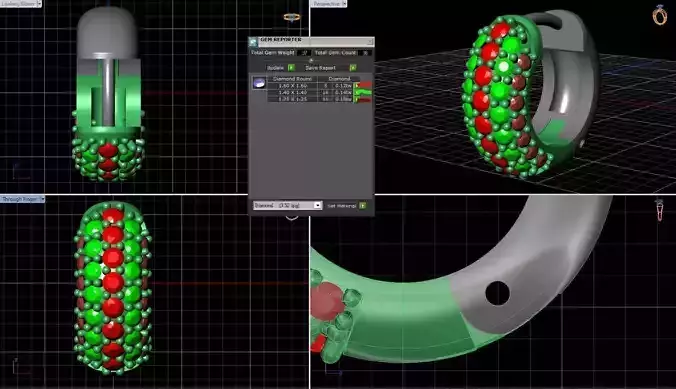Image resolution: width=676 pixels, height=389 pixels.
Task: Click the round diamond gem thumbnail
Action: pos(259,82)
